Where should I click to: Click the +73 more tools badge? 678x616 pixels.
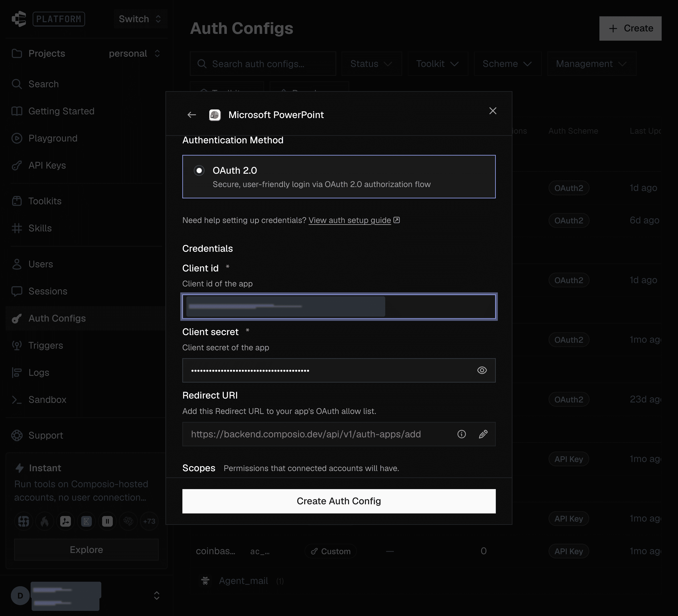click(x=149, y=521)
